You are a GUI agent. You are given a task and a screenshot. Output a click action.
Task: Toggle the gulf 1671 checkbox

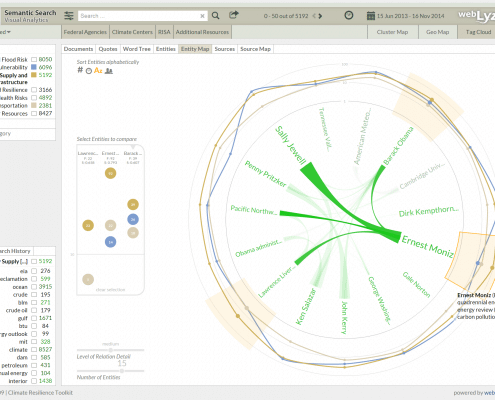(x=34, y=318)
